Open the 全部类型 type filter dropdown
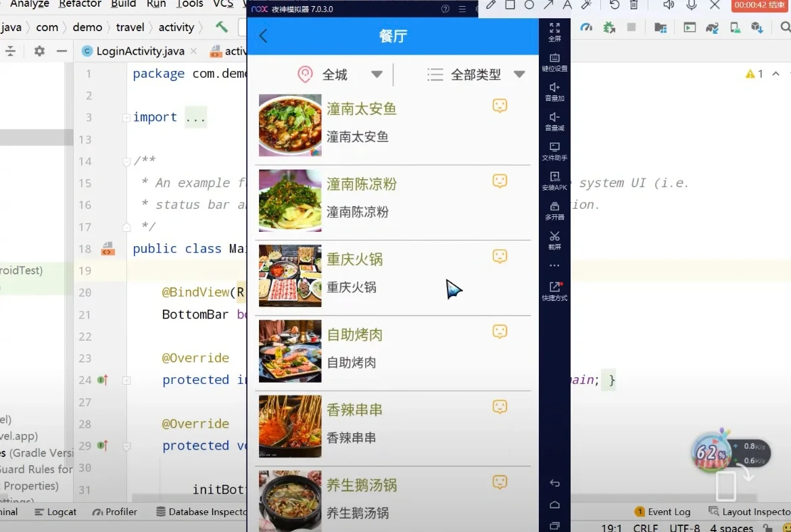 tap(477, 74)
